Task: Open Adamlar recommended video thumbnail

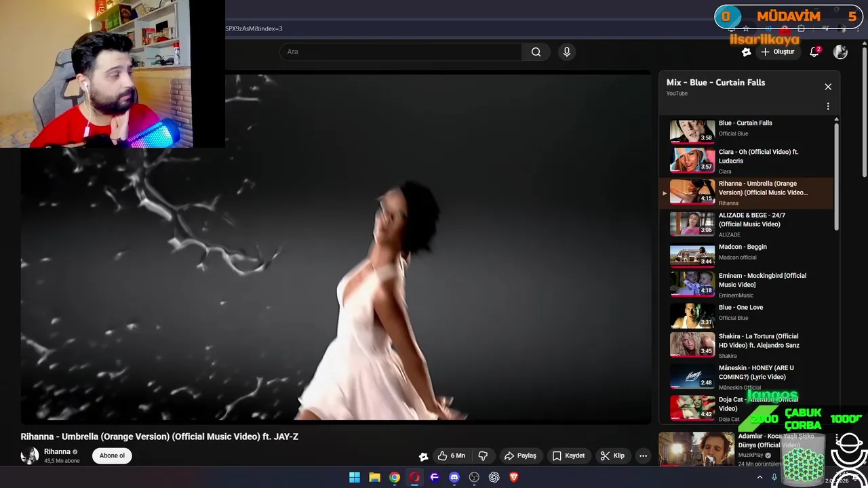Action: point(696,449)
